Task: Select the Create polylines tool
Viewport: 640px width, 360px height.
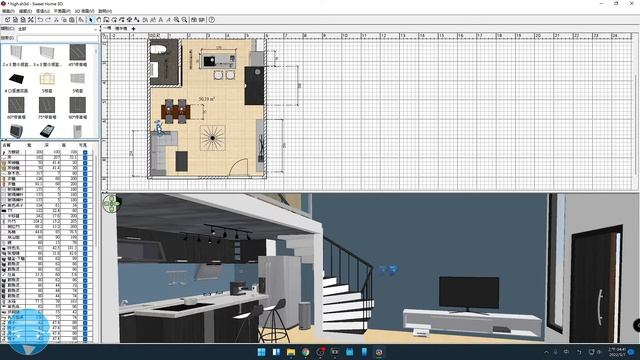Action: [x=122, y=20]
